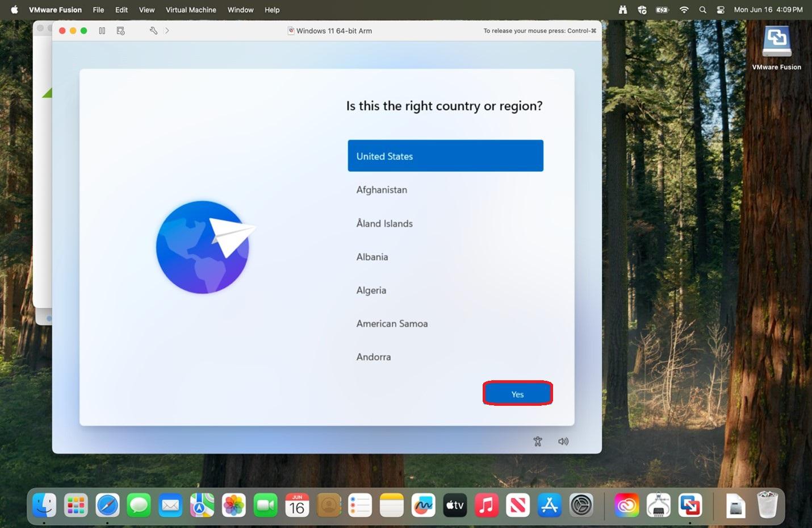Open Launchpad from the Dock

coord(76,505)
